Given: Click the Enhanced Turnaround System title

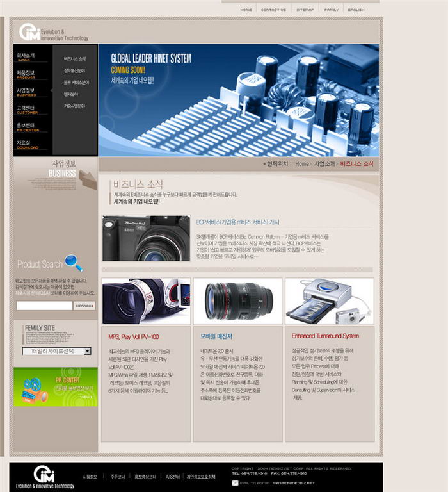Looking at the screenshot, I should [x=325, y=336].
